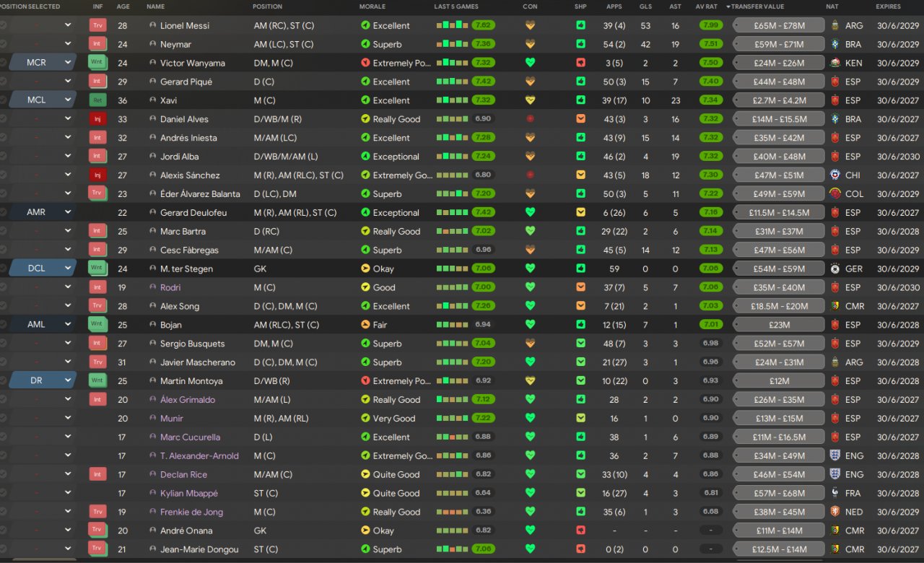Click the Colombia flag for Éder Álvarez Balanta
924x563 pixels.
(835, 193)
